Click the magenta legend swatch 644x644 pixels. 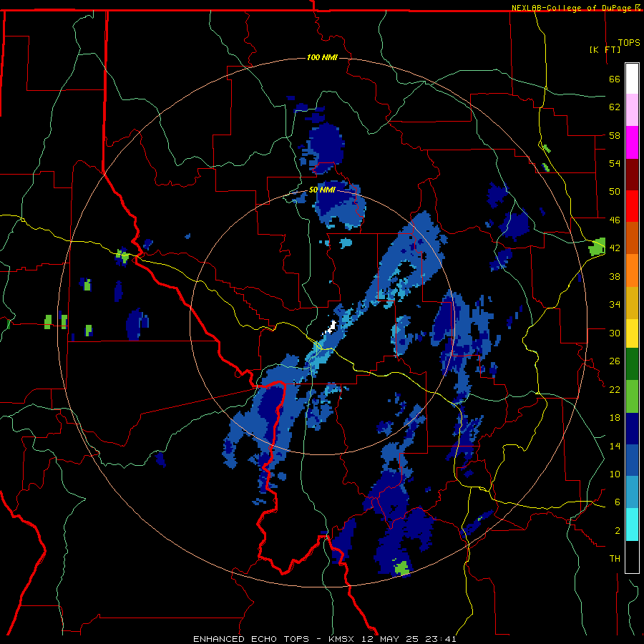[632, 142]
